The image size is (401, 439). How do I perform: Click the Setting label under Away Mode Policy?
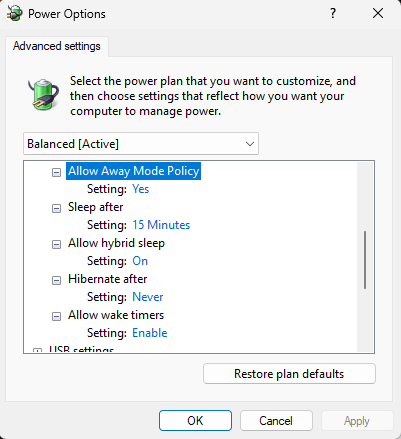(107, 189)
